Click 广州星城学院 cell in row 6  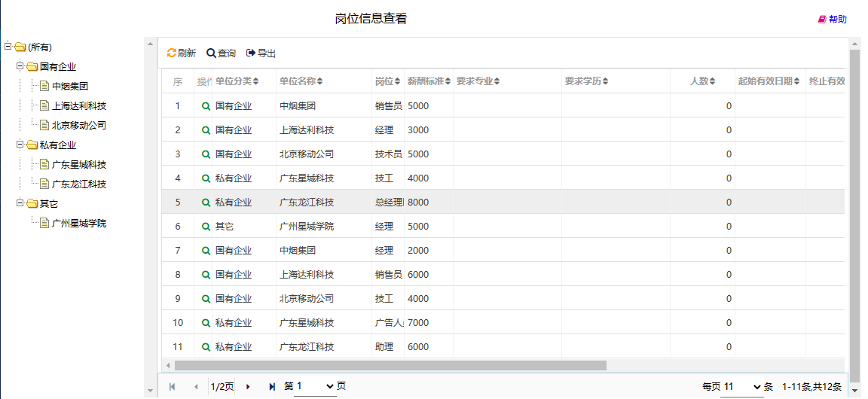[x=324, y=227]
